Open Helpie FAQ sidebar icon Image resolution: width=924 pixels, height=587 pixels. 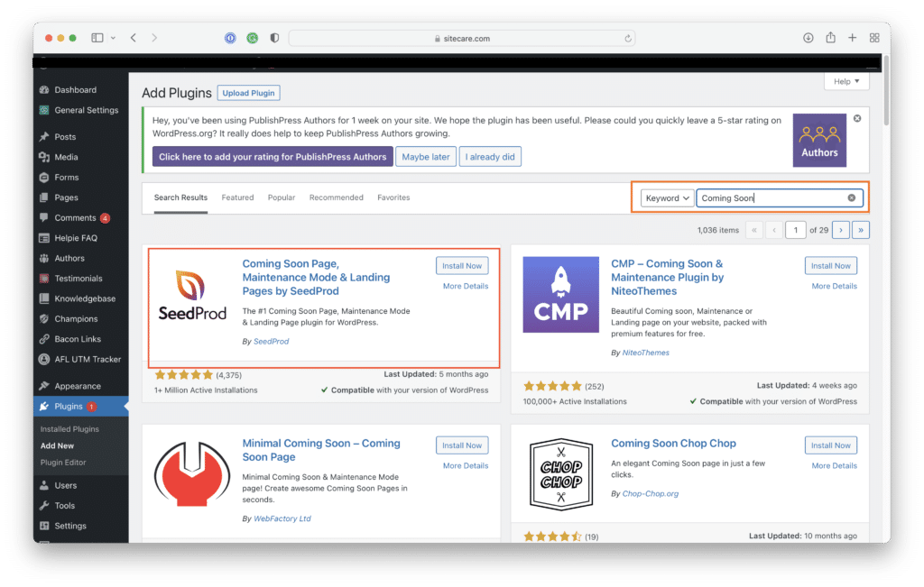pos(44,238)
